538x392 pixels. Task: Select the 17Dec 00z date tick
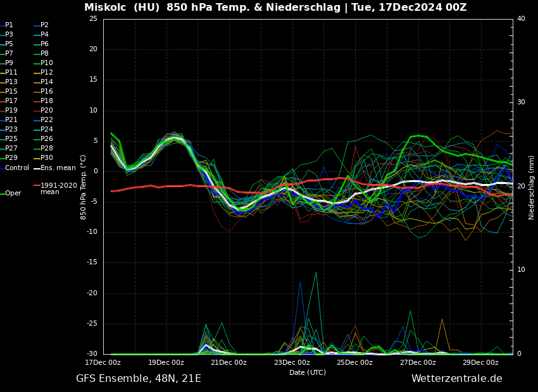(x=103, y=363)
